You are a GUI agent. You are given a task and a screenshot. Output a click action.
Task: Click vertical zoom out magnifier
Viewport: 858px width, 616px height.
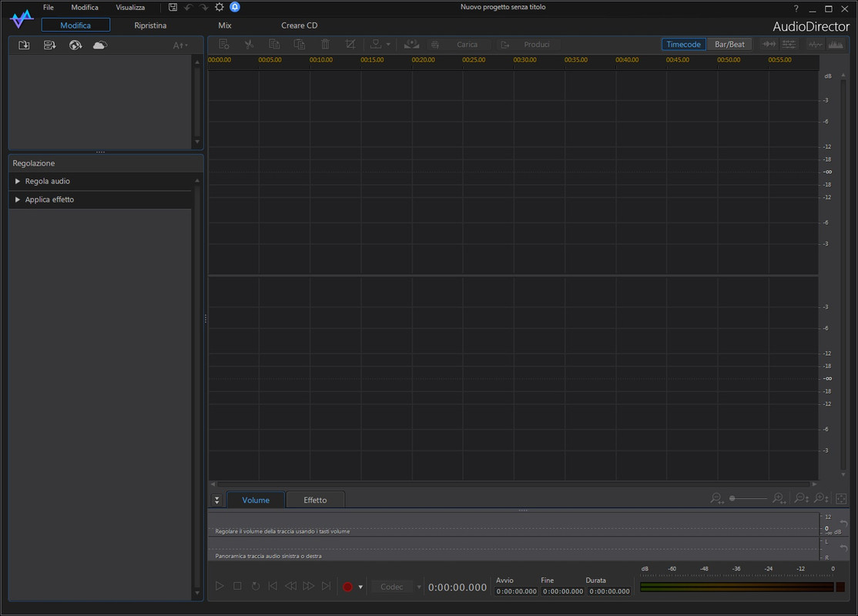click(x=802, y=498)
